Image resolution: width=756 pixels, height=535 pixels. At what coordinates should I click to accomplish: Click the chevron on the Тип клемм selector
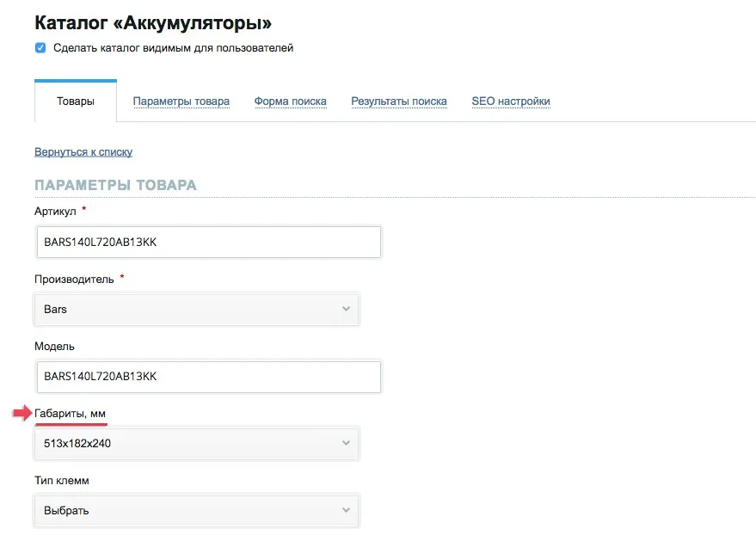[x=345, y=510]
